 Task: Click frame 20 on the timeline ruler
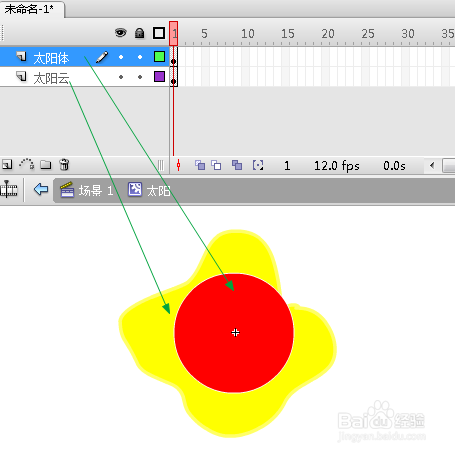point(328,34)
